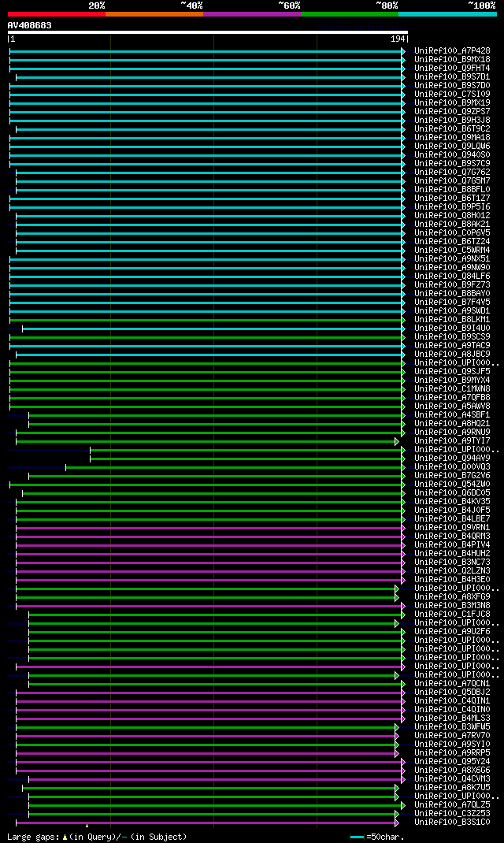Select the cyan bar for UniRef100_C0P6V5
The height and width of the screenshot is (843, 504).
tap(210, 233)
